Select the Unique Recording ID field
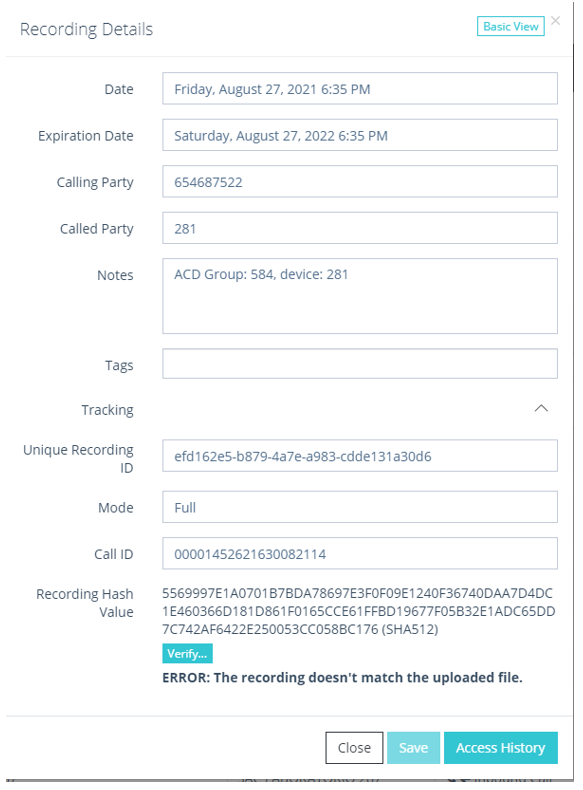This screenshot has width=583, height=790. [360, 456]
